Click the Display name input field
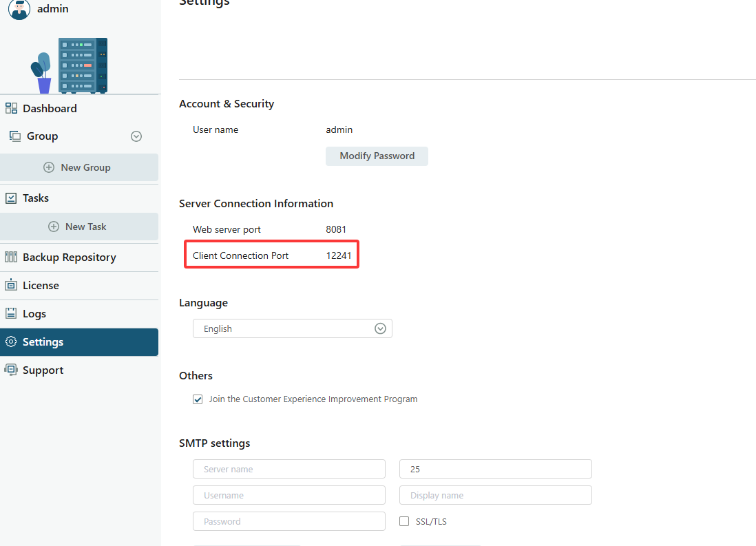The width and height of the screenshot is (756, 546). click(495, 496)
